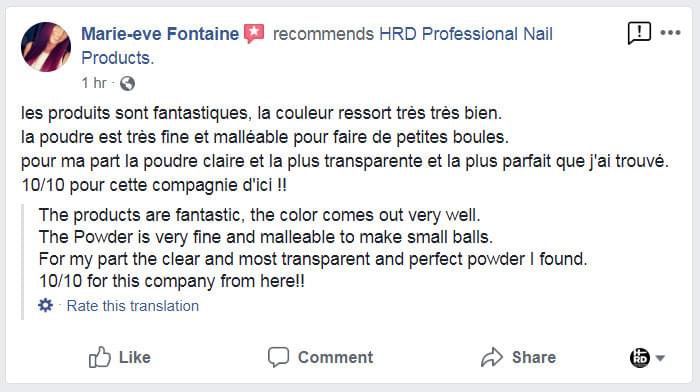Screen dimensions: 700x392
Task: Open translation settings via the gear icon
Action: 46,305
